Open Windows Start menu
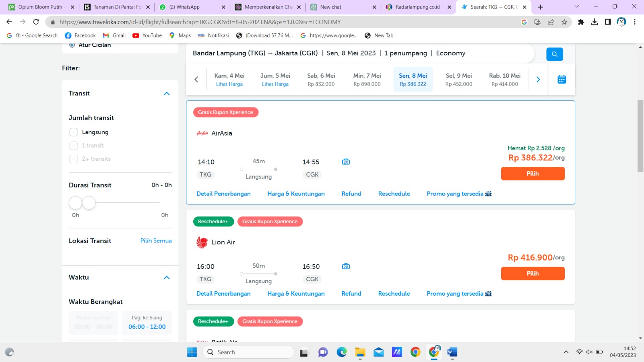 (x=192, y=352)
